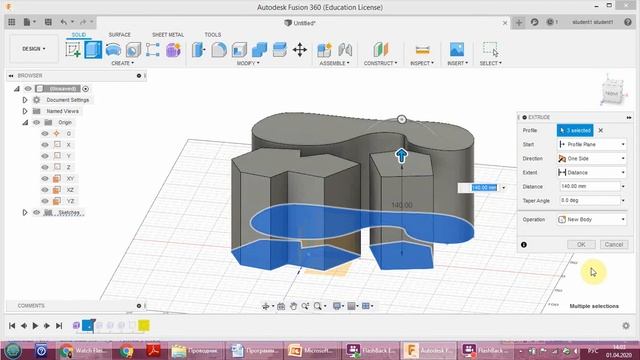
Task: Click the 3 selected profile button
Action: (x=575, y=131)
